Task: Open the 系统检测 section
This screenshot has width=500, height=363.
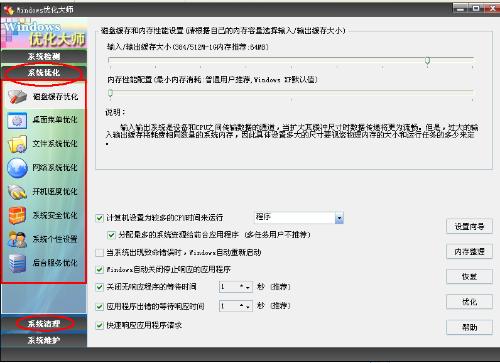Action: (x=44, y=56)
